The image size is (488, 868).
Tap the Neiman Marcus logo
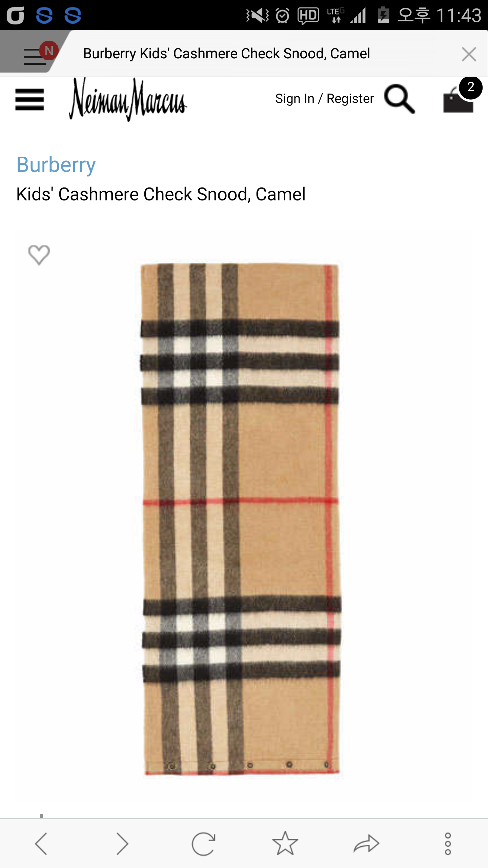pos(128,99)
